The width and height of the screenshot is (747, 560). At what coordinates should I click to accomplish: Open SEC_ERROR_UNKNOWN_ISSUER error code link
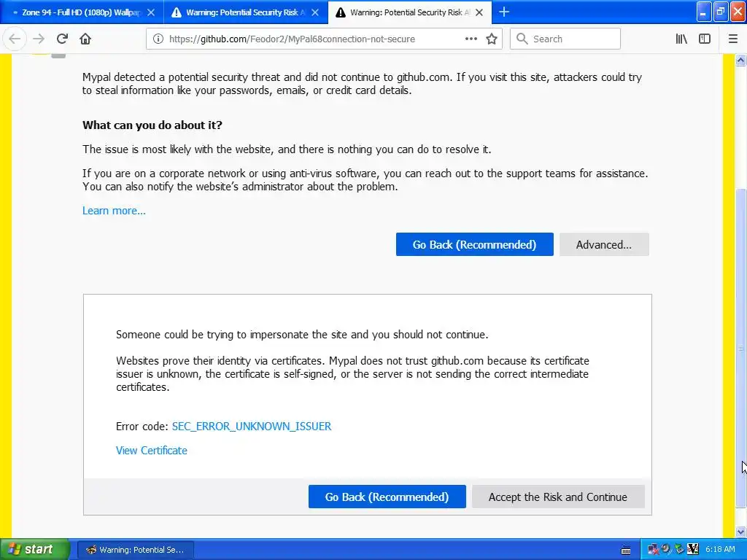(x=252, y=426)
